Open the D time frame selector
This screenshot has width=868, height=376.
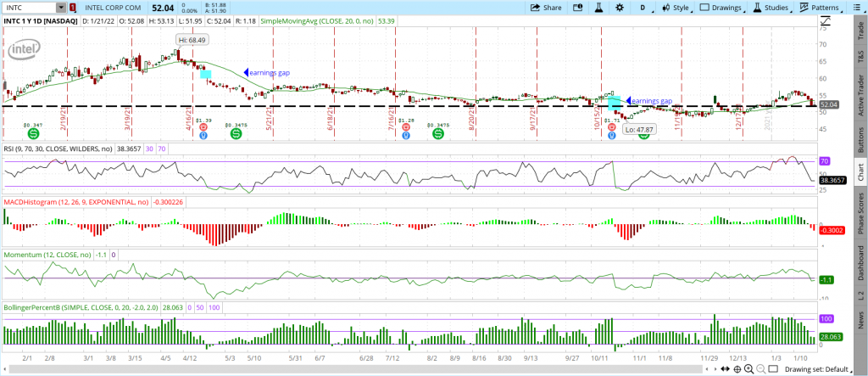tap(644, 8)
